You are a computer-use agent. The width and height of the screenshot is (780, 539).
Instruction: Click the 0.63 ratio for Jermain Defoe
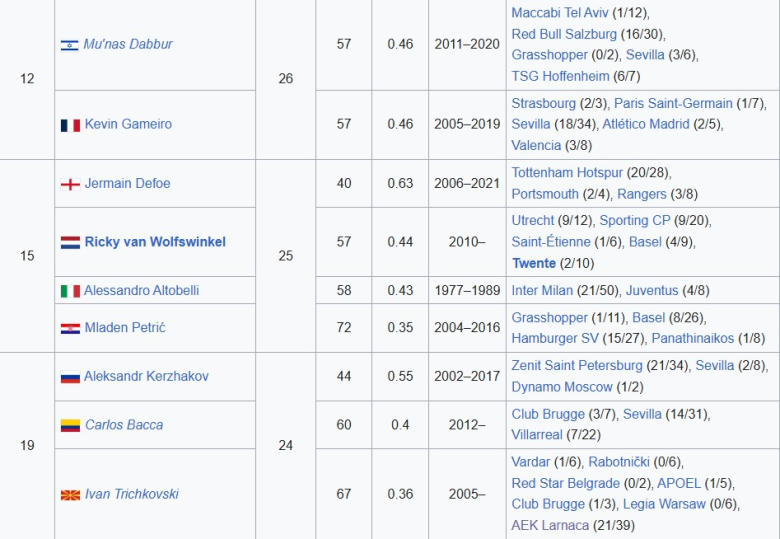[400, 183]
